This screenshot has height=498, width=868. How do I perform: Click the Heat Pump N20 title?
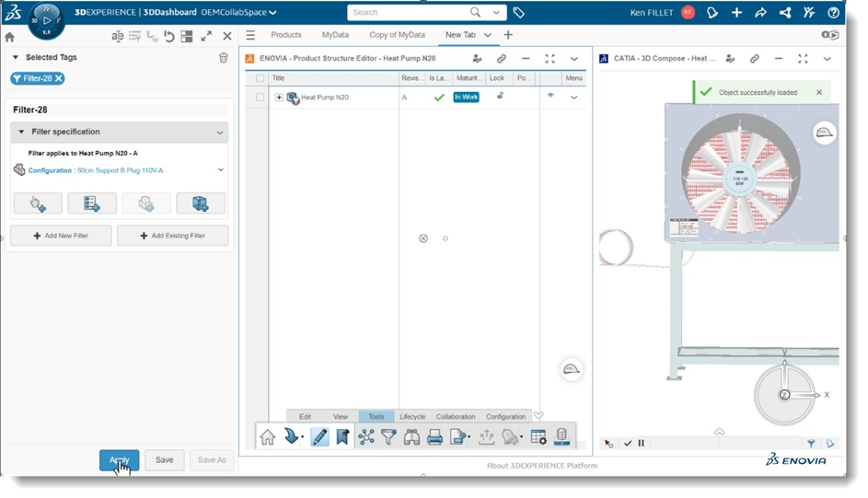pos(325,98)
